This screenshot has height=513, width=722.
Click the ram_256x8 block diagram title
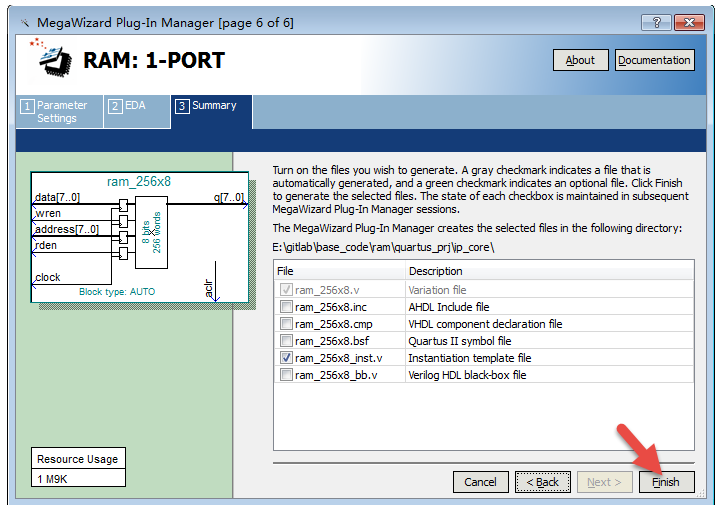(x=139, y=181)
